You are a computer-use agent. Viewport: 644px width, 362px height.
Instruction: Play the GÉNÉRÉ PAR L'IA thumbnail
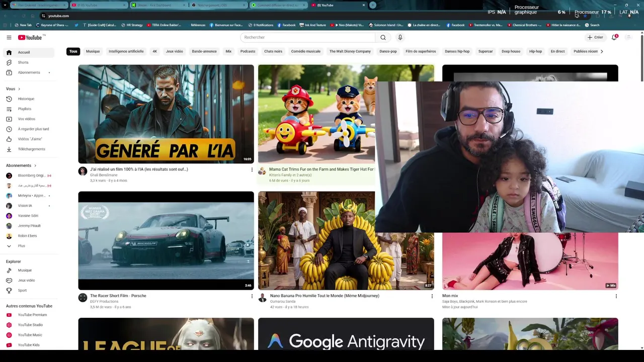point(166,114)
